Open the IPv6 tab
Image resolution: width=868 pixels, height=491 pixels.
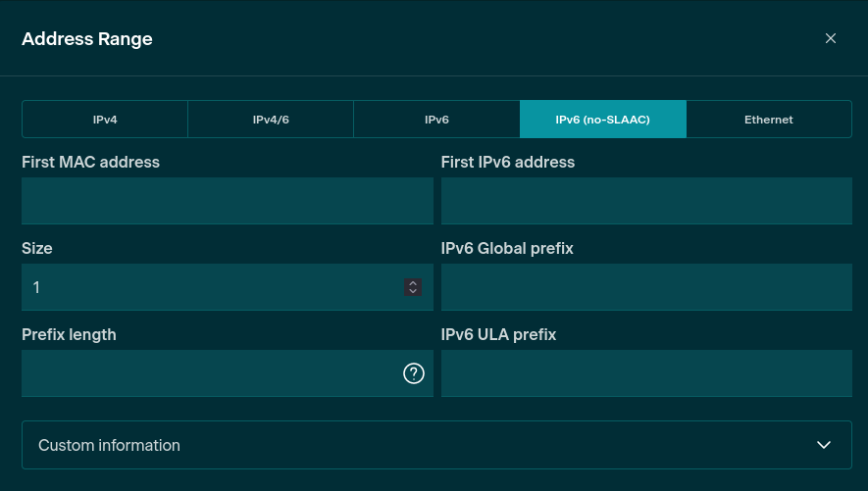coord(436,120)
